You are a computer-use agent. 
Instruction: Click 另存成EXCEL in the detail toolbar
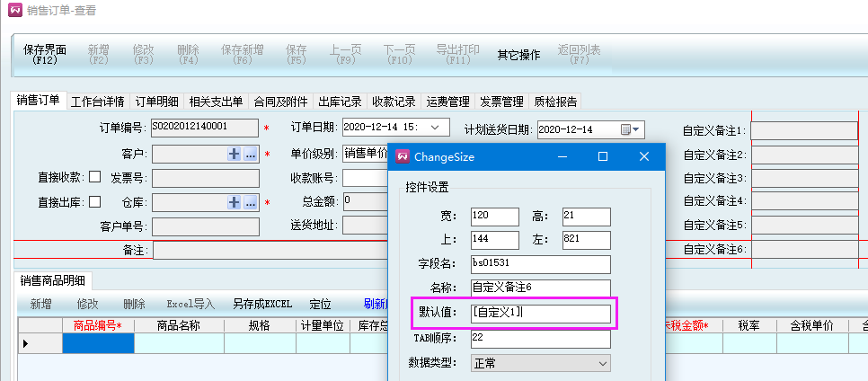[261, 305]
